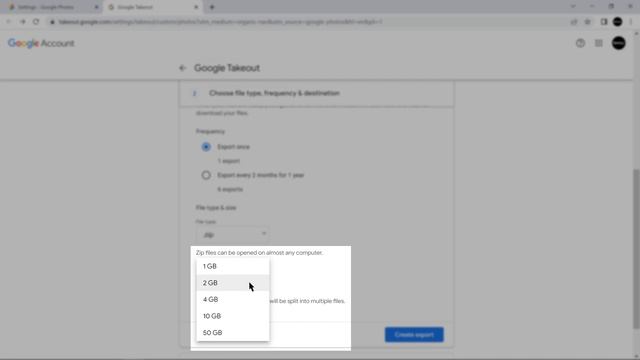The image size is (640, 360).
Task: Open the Chrome three-dot menu
Action: [631, 22]
